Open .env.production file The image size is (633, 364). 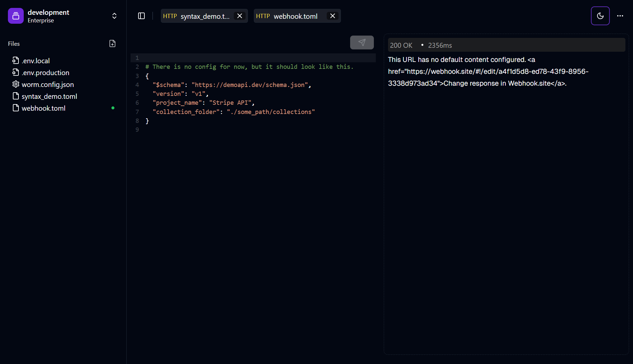45,72
